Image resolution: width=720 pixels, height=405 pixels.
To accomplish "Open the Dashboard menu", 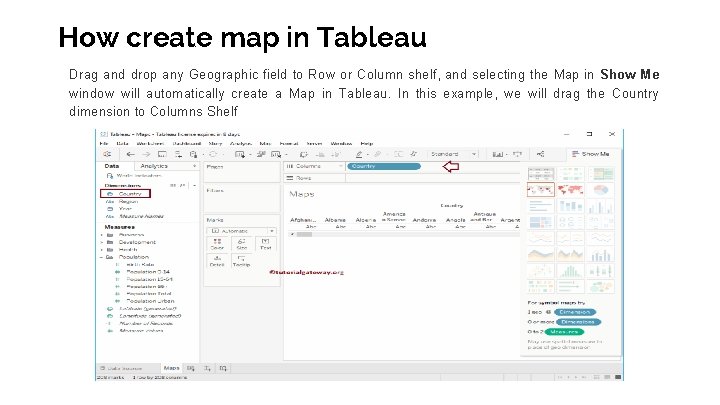I will (x=187, y=143).
